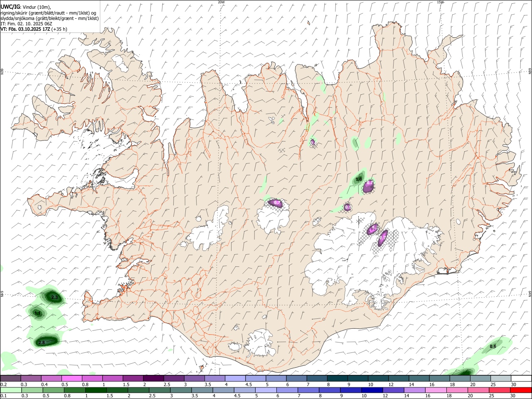
Task: Click the 30 label in the snow scale
Action: tap(513, 384)
